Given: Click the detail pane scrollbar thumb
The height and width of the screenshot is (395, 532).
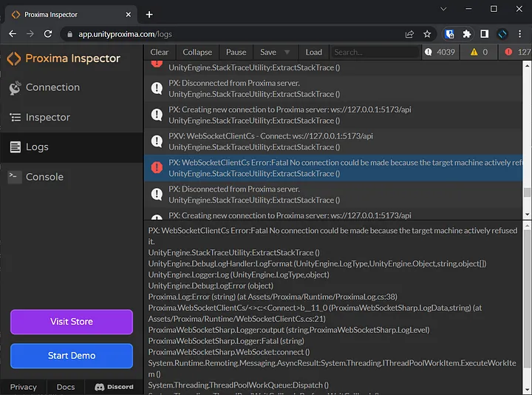Looking at the screenshot, I should [x=527, y=299].
